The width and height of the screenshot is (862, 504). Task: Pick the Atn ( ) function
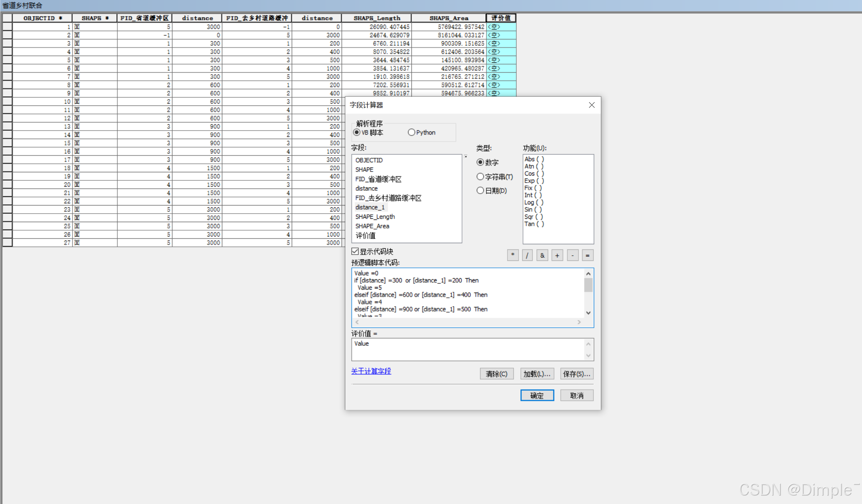tap(534, 166)
